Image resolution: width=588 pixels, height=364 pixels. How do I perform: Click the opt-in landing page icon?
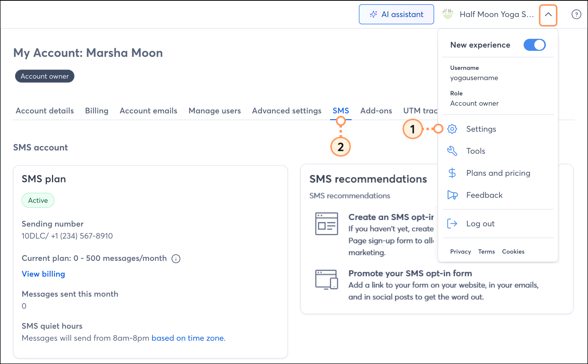tap(327, 224)
